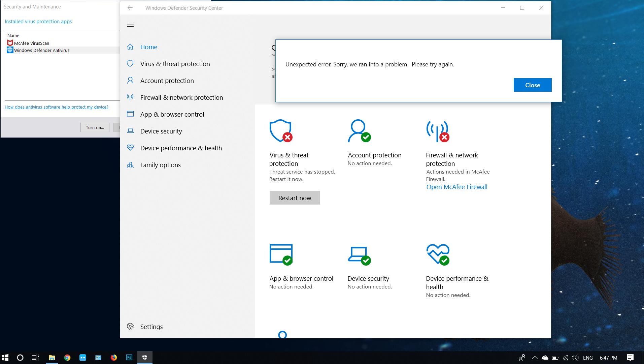The height and width of the screenshot is (364, 644).
Task: Click the laptop icon beside Device security
Action: [x=130, y=131]
